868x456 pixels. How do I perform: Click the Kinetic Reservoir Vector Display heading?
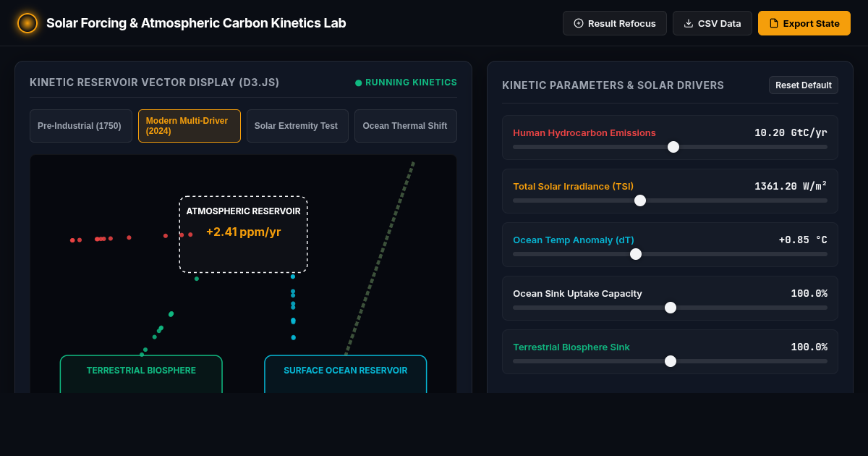coord(154,83)
